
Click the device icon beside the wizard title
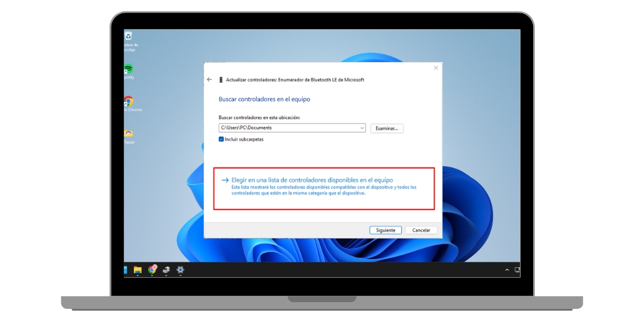coord(221,79)
